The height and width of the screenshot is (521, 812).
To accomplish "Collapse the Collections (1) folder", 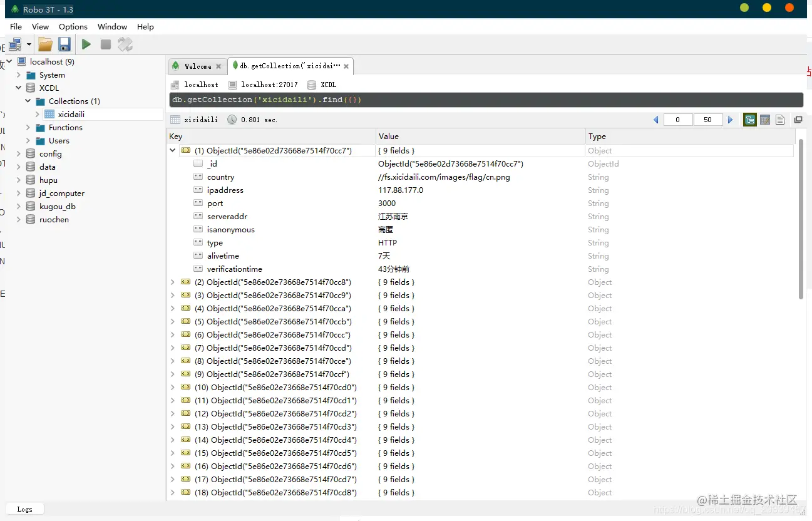I will pyautogui.click(x=28, y=101).
